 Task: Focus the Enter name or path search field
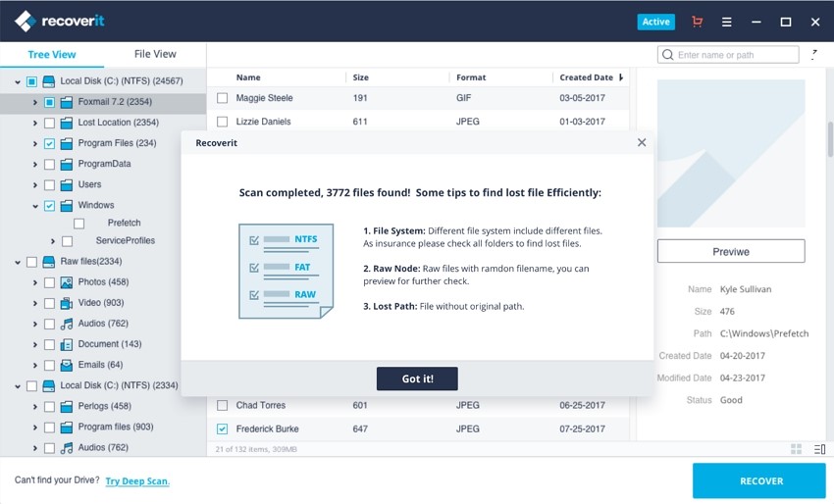(728, 55)
